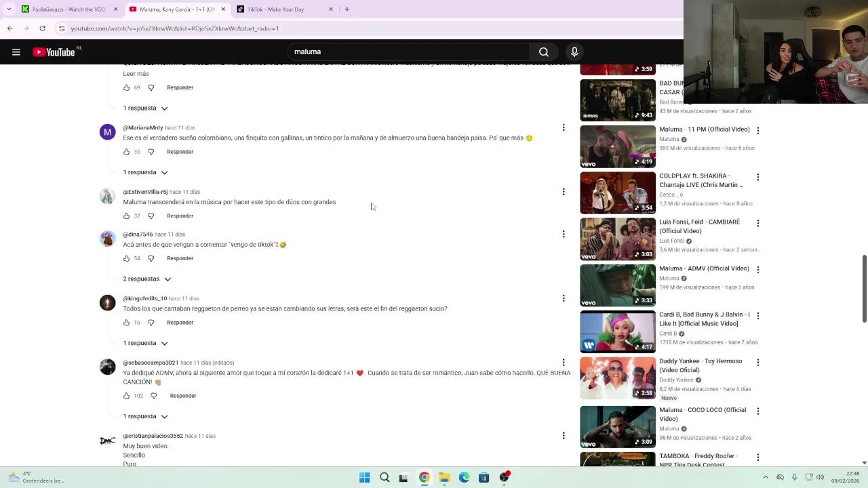Screen dimensions: 868x488
Task: Open Daddy Yankee Toy Hermoso thumbnail
Action: coord(618,378)
